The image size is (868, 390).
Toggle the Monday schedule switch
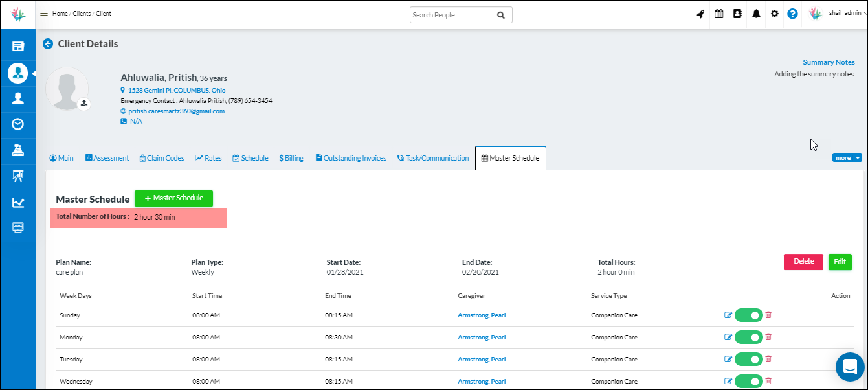tap(748, 338)
